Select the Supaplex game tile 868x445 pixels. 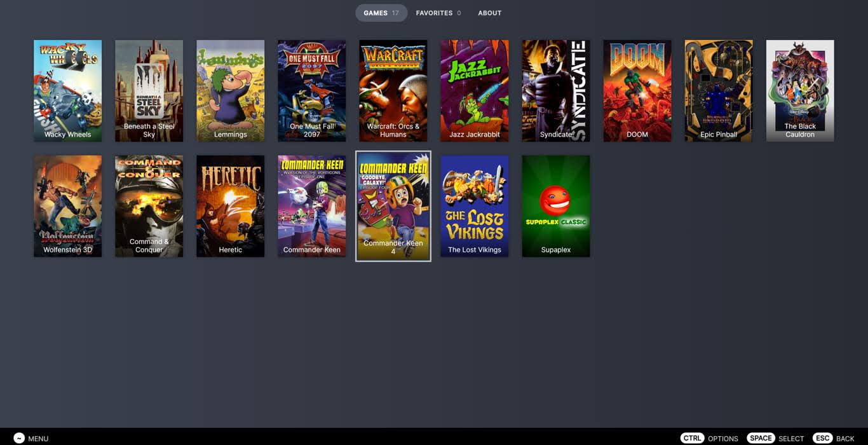tap(555, 206)
